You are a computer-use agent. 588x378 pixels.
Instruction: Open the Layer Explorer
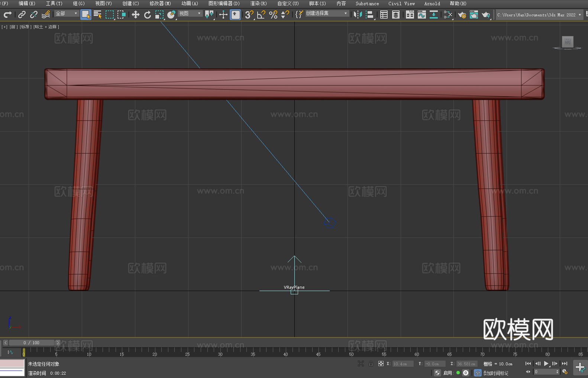click(x=396, y=14)
